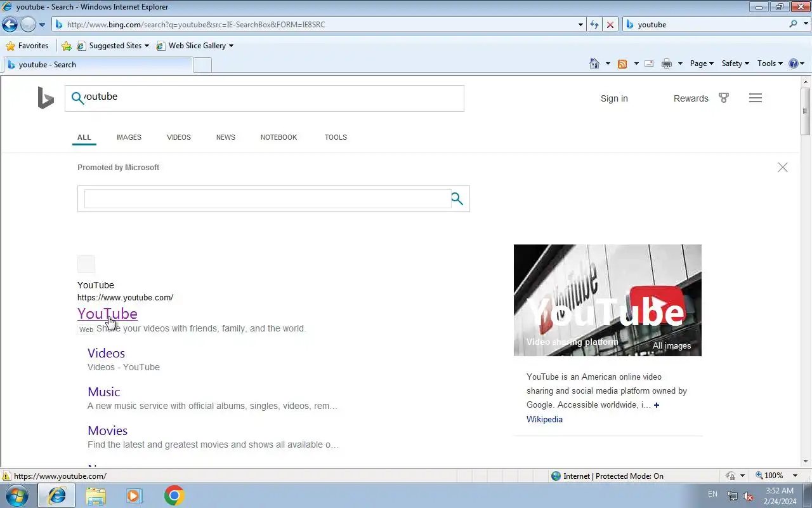
Task: Switch to the NEWS tab
Action: 226,137
